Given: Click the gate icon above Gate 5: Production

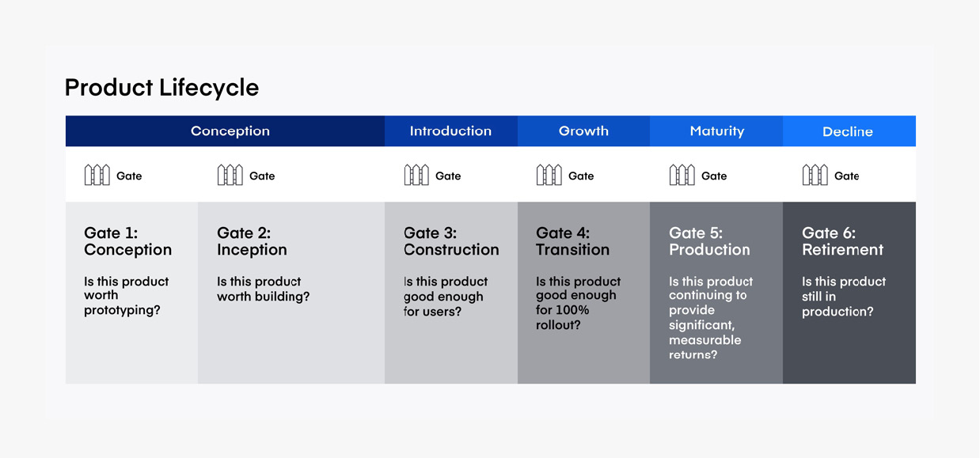Looking at the screenshot, I should pos(682,175).
